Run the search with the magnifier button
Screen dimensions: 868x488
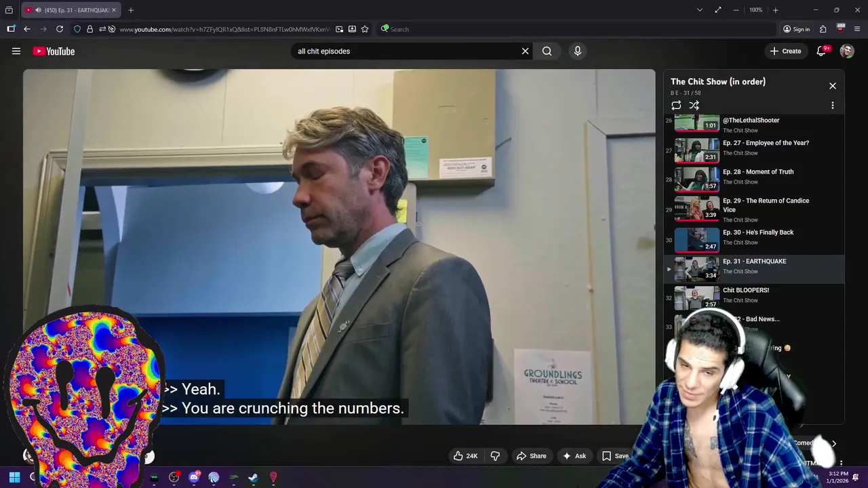(x=547, y=51)
